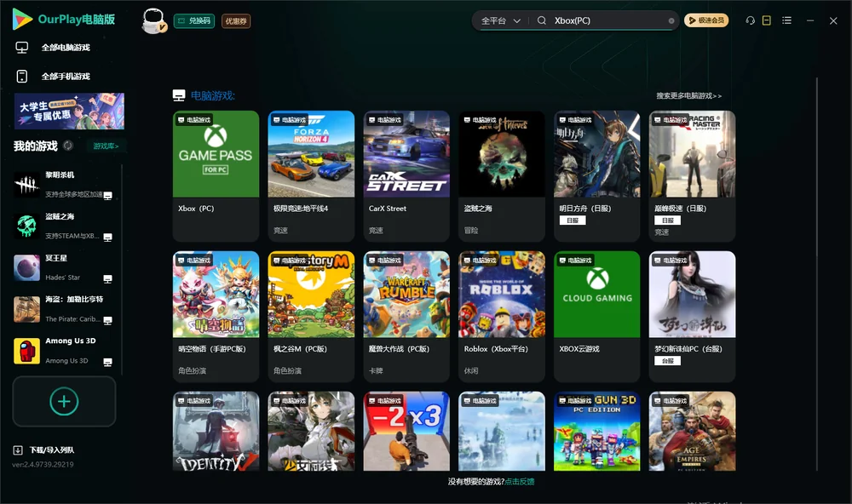Click Sea of Thieves skull icon in sidebar

pos(26,226)
